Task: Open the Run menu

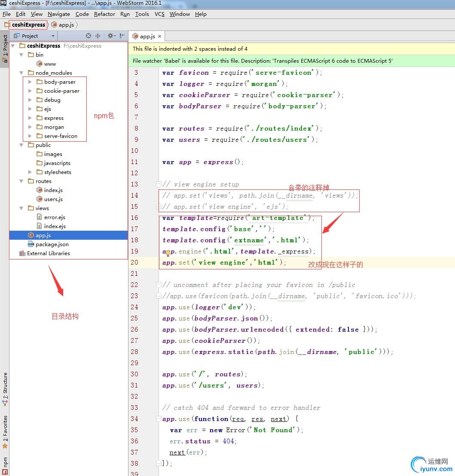Action: tap(125, 14)
